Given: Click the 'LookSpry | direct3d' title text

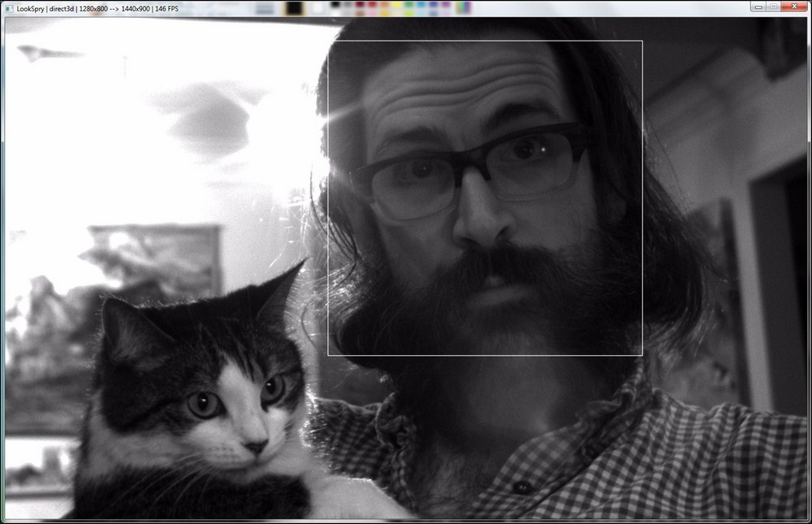Looking at the screenshot, I should (45, 9).
